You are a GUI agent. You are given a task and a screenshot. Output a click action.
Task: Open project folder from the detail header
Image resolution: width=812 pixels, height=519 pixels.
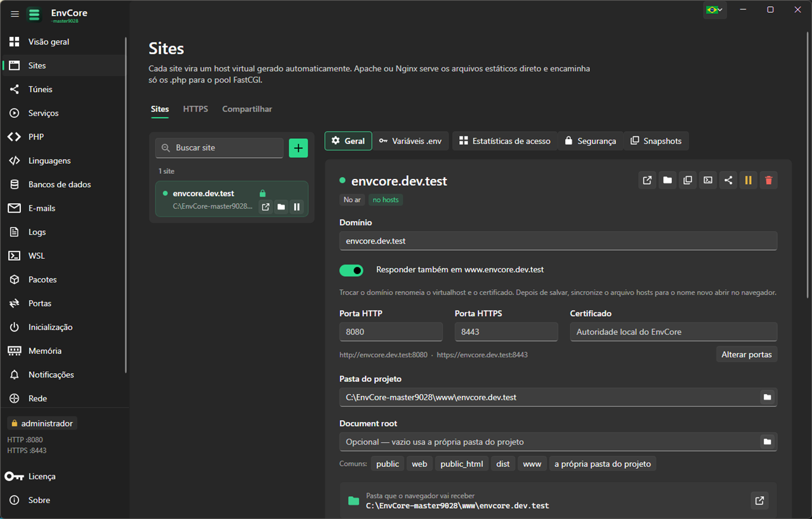(667, 180)
